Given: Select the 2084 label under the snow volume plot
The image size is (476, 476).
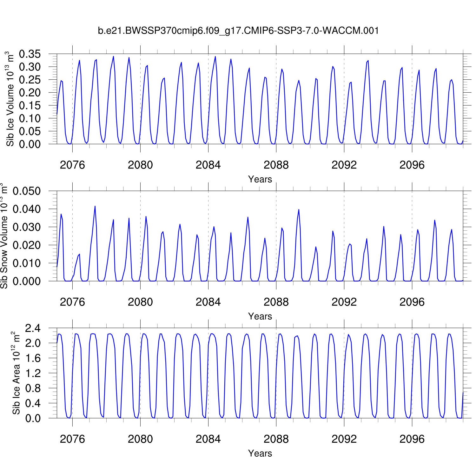Looking at the screenshot, I should pyautogui.click(x=208, y=302).
